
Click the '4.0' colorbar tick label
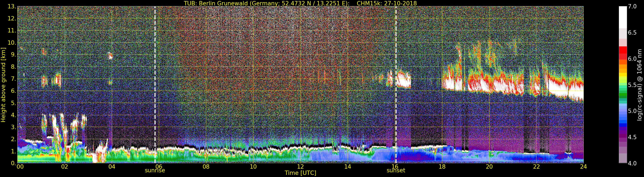pyautogui.click(x=632, y=163)
